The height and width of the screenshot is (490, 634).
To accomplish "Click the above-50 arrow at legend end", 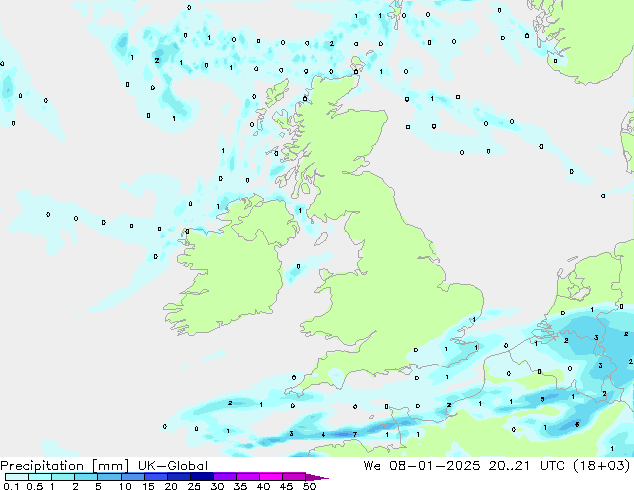I will click(317, 477).
